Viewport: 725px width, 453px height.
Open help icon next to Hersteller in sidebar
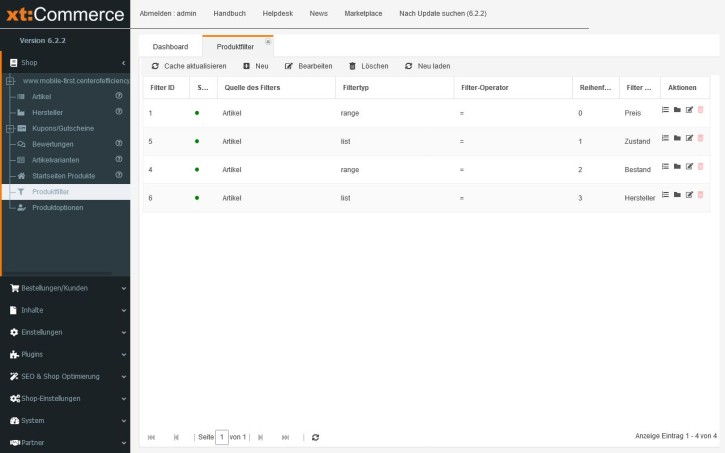tap(119, 111)
